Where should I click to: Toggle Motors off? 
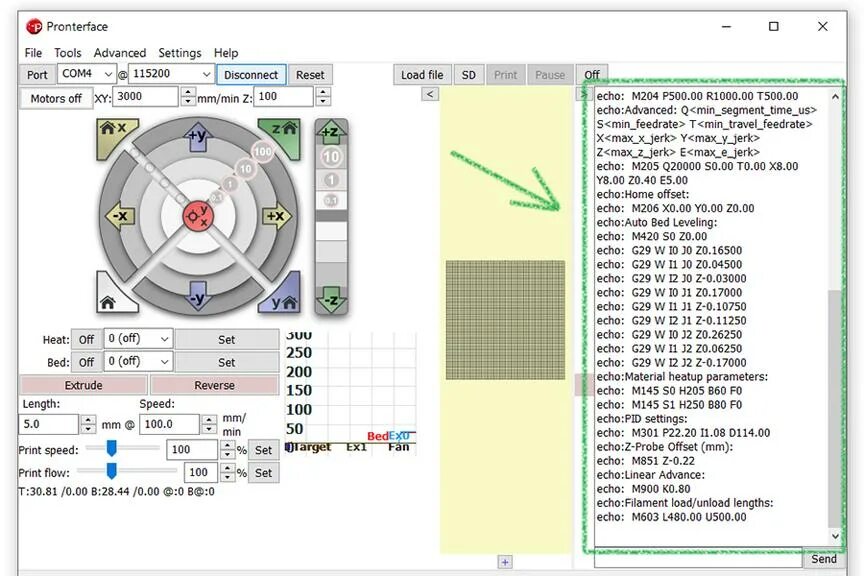click(56, 99)
